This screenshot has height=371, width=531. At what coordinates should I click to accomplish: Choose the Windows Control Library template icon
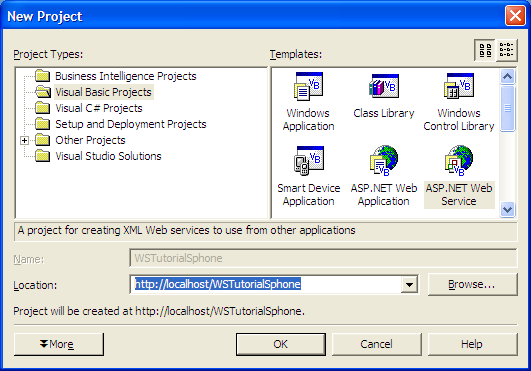[x=459, y=86]
